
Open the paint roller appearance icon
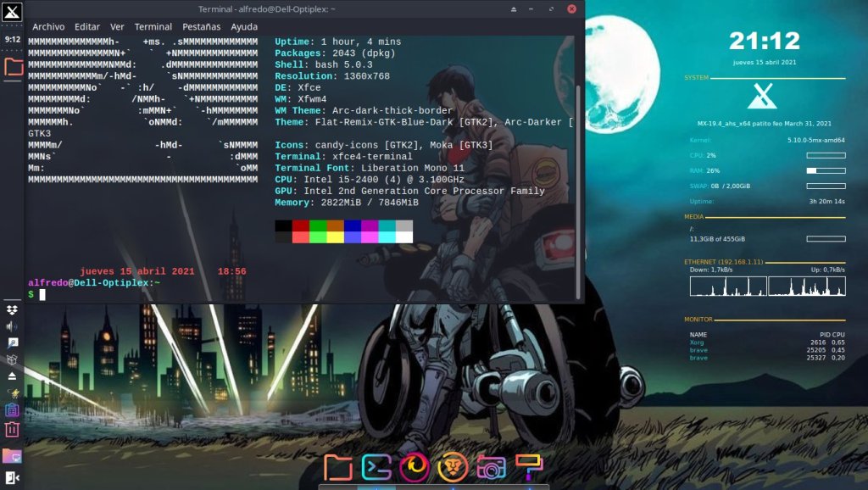529,467
